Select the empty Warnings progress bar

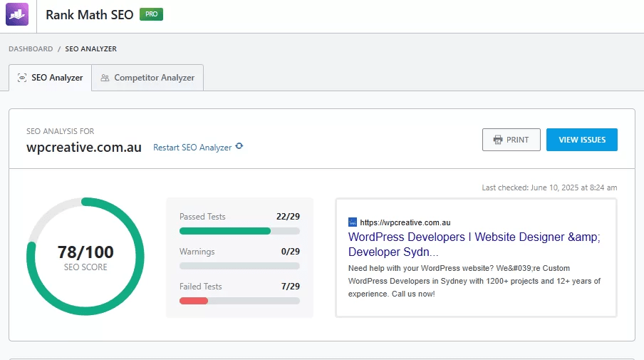tap(239, 266)
